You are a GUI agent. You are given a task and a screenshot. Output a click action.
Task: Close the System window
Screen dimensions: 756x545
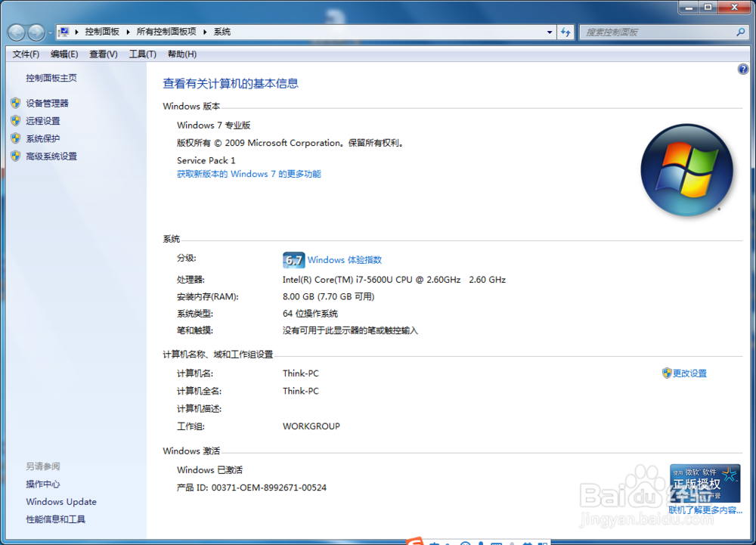click(x=734, y=8)
